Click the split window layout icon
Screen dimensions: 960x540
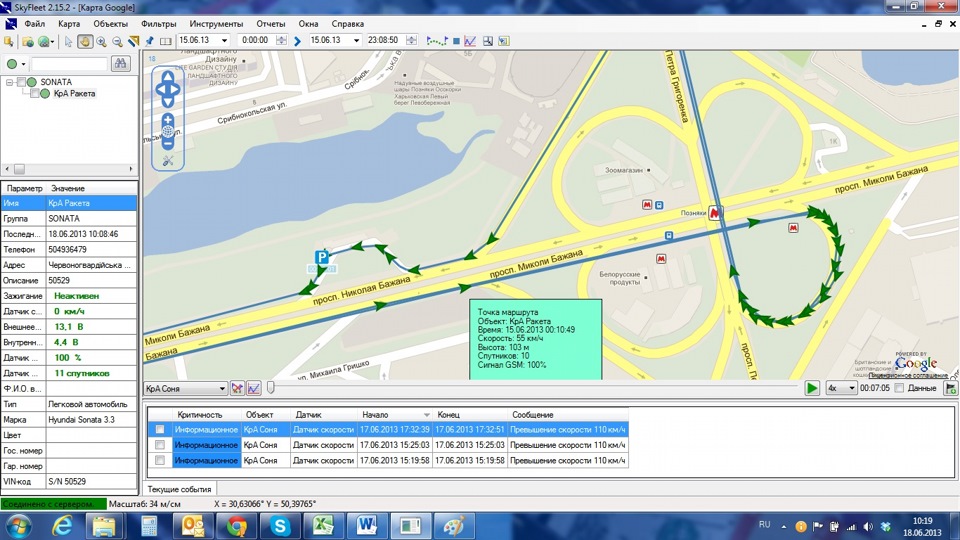pyautogui.click(x=165, y=41)
